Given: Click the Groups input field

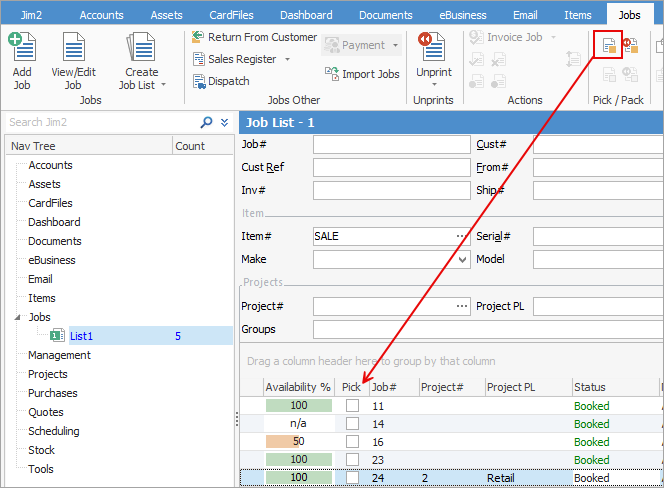Looking at the screenshot, I should [x=488, y=329].
